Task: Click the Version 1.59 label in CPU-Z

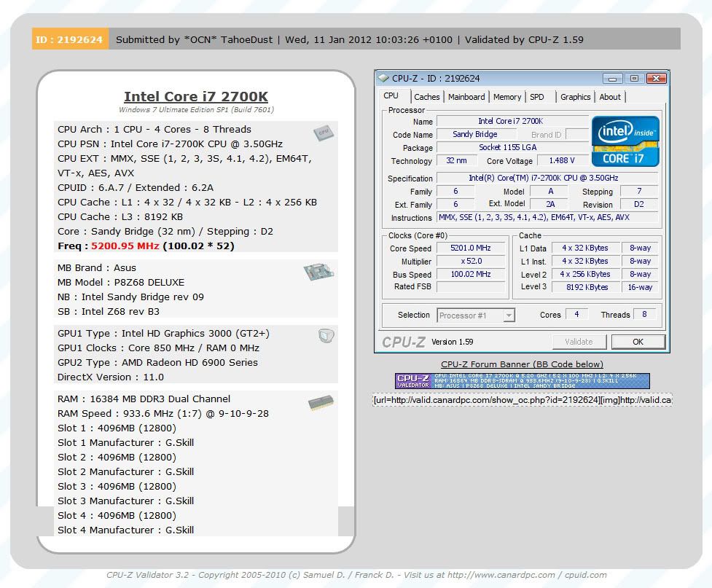Action: [453, 342]
